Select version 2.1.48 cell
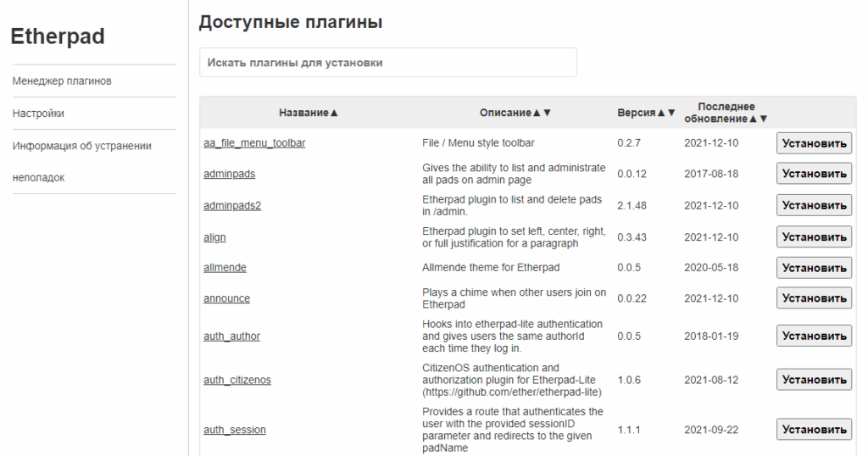This screenshot has height=456, width=868. click(632, 205)
